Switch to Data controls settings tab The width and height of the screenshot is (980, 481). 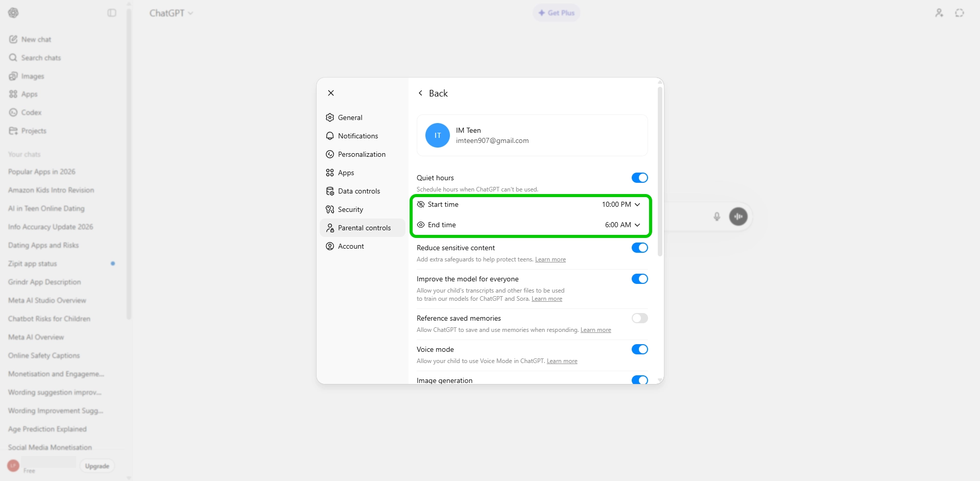[359, 191]
